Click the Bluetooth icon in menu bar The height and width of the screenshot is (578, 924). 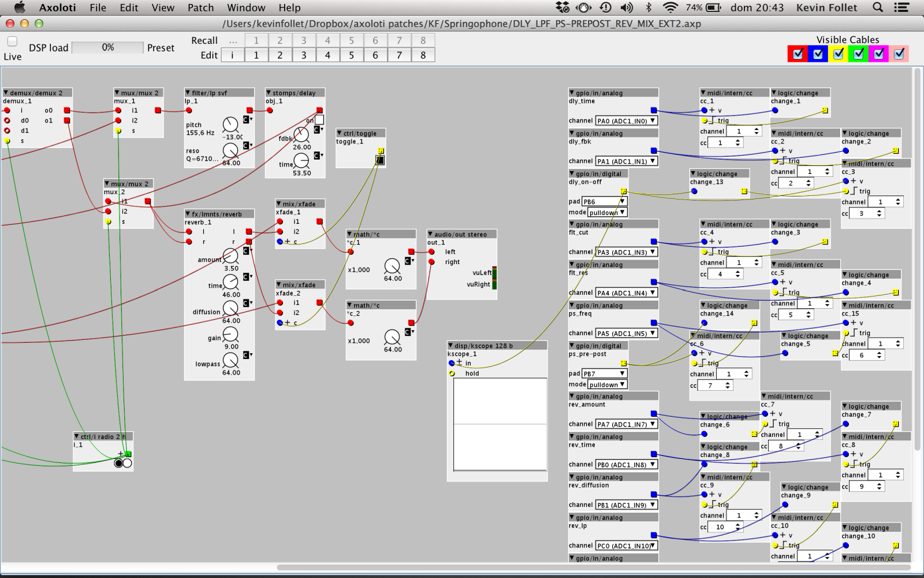pyautogui.click(x=648, y=8)
